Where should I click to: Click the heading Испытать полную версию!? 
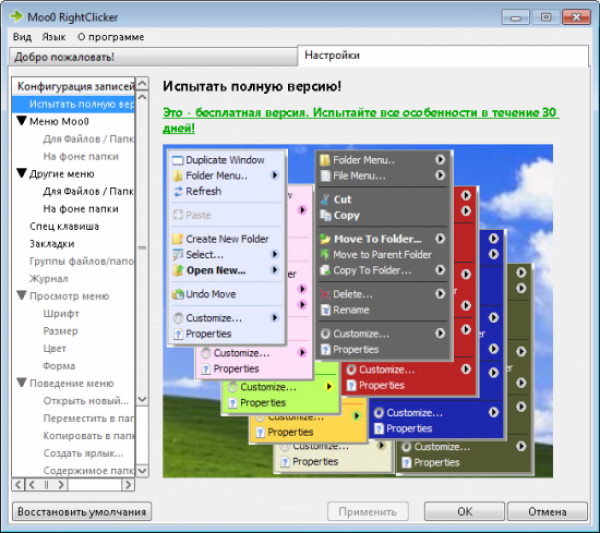point(252,86)
